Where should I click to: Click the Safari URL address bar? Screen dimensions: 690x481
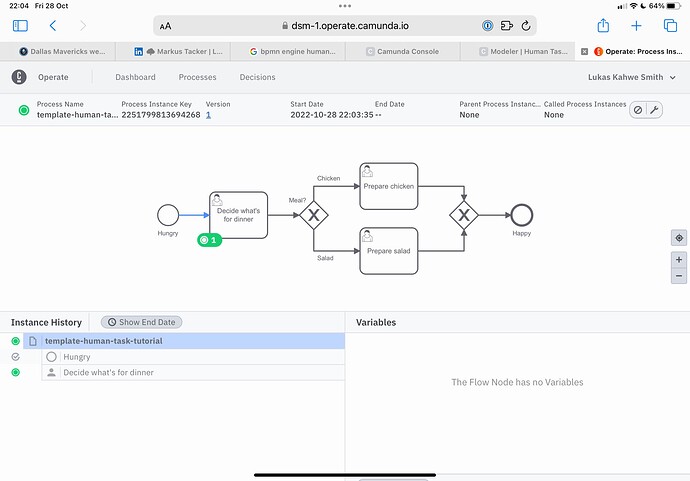click(x=345, y=25)
